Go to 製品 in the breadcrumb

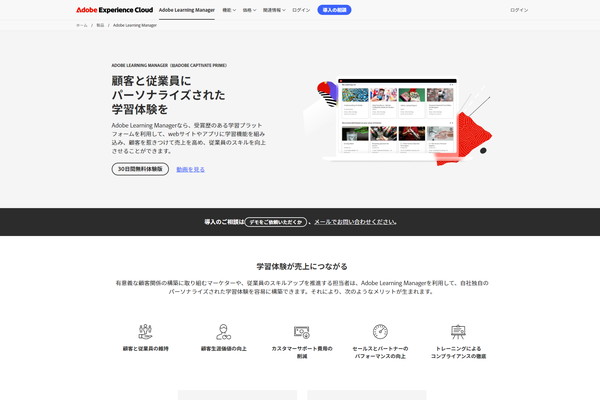[100, 25]
